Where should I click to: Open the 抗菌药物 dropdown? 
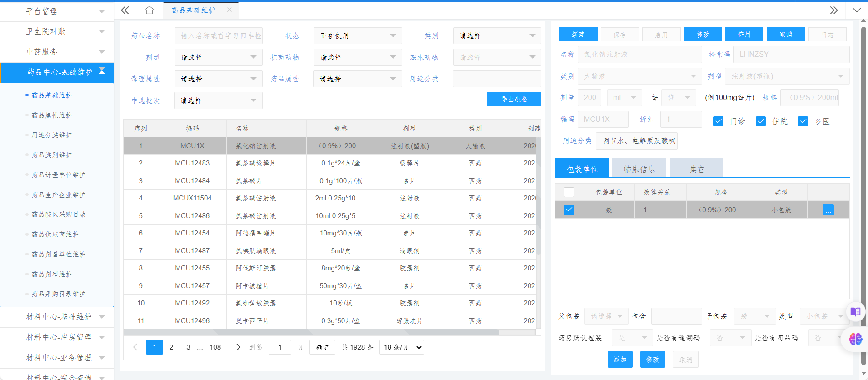tap(358, 57)
